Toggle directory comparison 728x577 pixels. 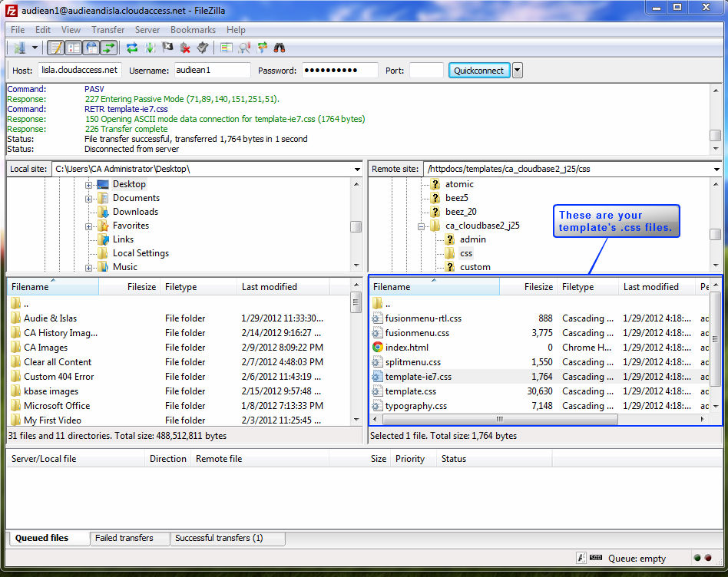pyautogui.click(x=244, y=48)
